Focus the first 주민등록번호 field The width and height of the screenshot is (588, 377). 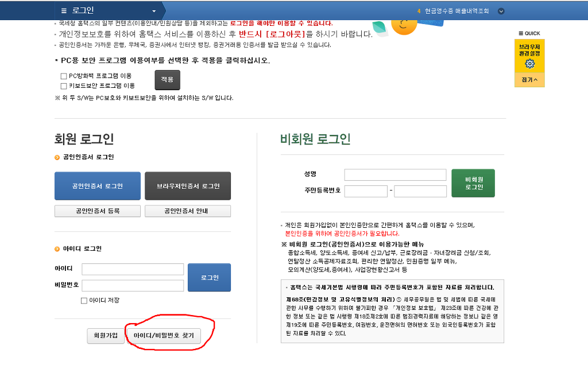coord(366,191)
